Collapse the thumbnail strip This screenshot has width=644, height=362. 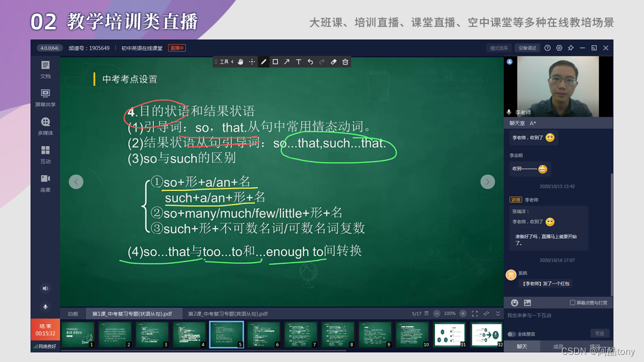(x=498, y=314)
